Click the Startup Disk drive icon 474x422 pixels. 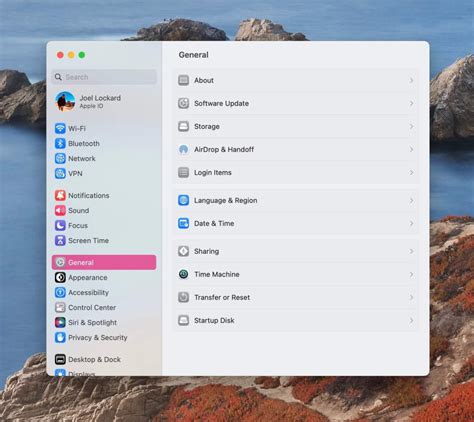coord(183,320)
